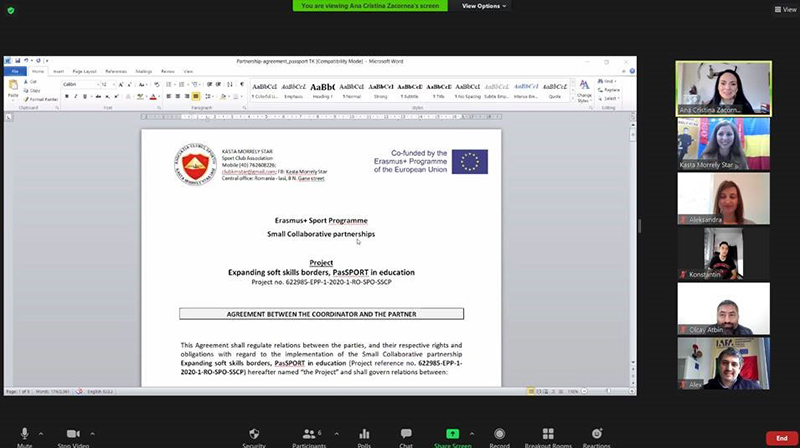The height and width of the screenshot is (448, 800).
Task: Toggle Italic formatting
Action: [76, 96]
